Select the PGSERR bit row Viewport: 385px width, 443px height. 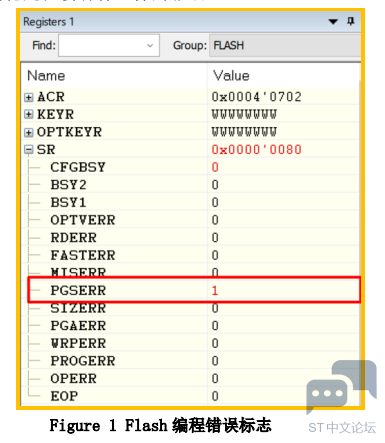tap(194, 290)
